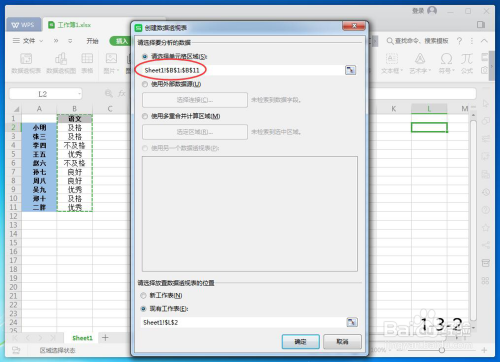
Task: Click the Sheet1!$L$2 location input field
Action: pyautogui.click(x=243, y=322)
